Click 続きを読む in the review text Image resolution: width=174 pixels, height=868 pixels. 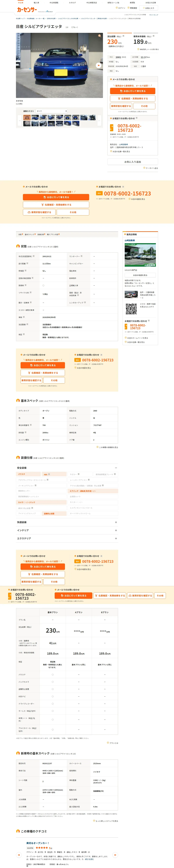tap(89, 859)
